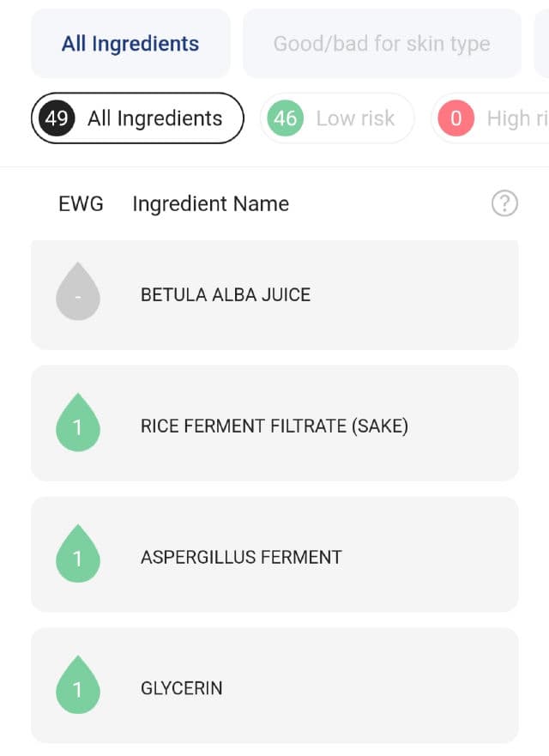Screen dimensions: 549x756
Task: Tap the green EWG drop beside Glycerin
Action: coord(78,686)
